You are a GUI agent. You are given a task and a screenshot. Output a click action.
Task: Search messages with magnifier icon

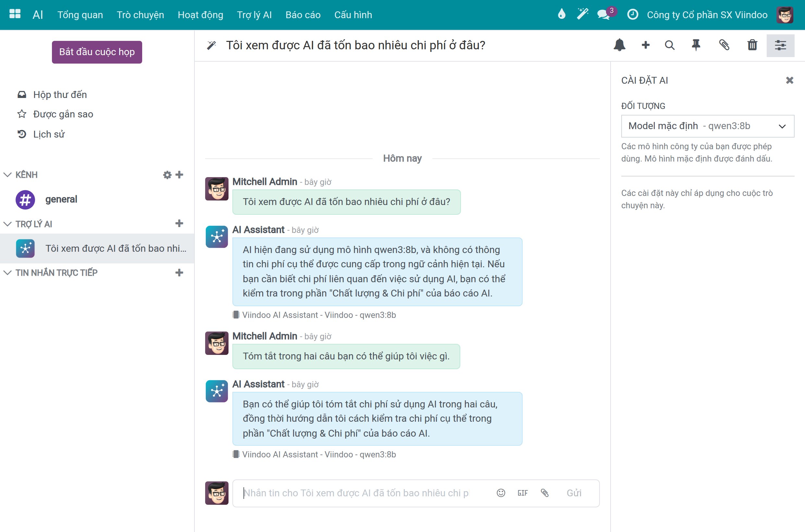(670, 45)
